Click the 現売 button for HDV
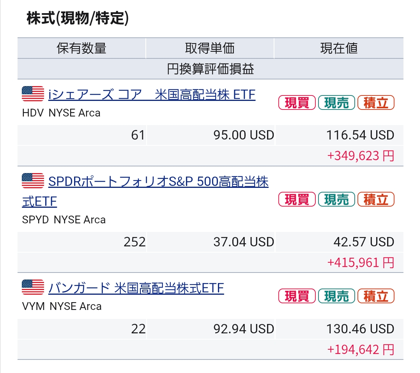420x373 pixels. point(336,103)
